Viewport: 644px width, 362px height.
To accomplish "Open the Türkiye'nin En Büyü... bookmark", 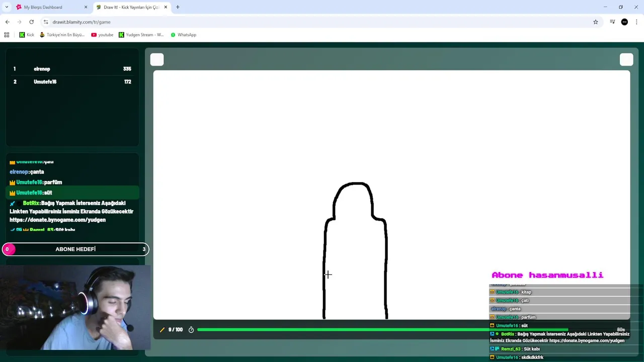I will click(x=62, y=35).
